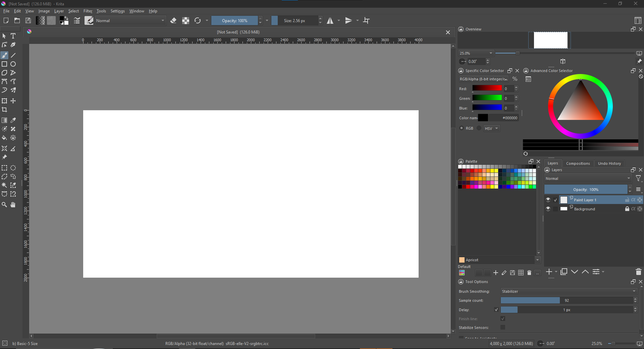Click the Save document icon

(28, 20)
